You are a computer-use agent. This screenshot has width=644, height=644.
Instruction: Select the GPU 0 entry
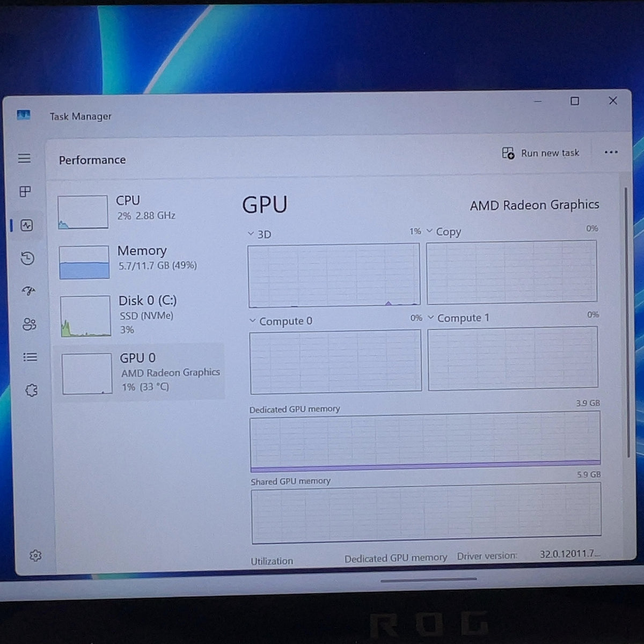pos(141,372)
